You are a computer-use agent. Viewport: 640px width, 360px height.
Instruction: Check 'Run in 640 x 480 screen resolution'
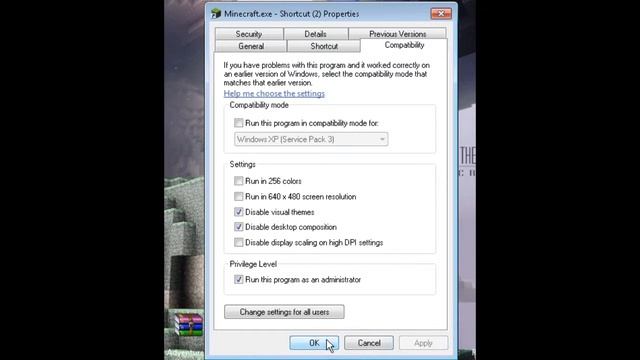coord(238,196)
